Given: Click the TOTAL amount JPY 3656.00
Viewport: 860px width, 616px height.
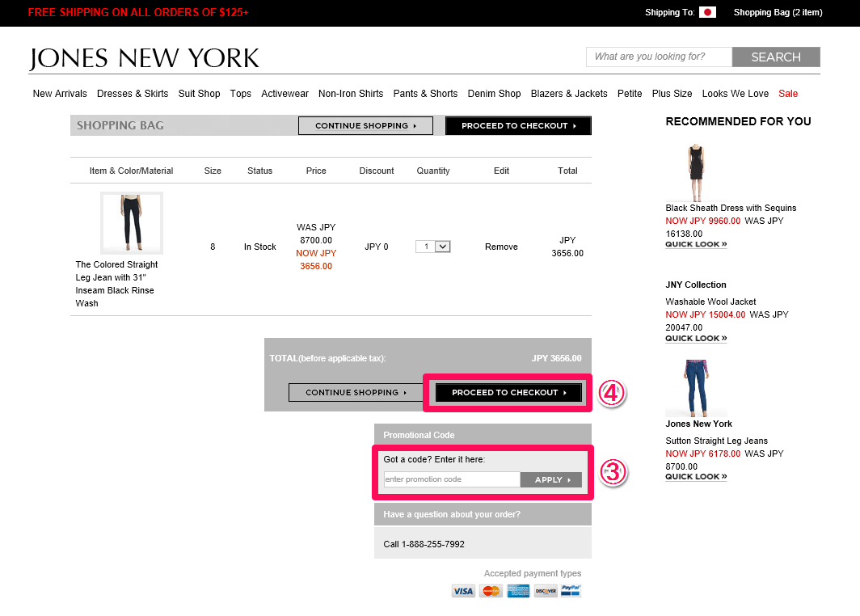Looking at the screenshot, I should (x=556, y=358).
